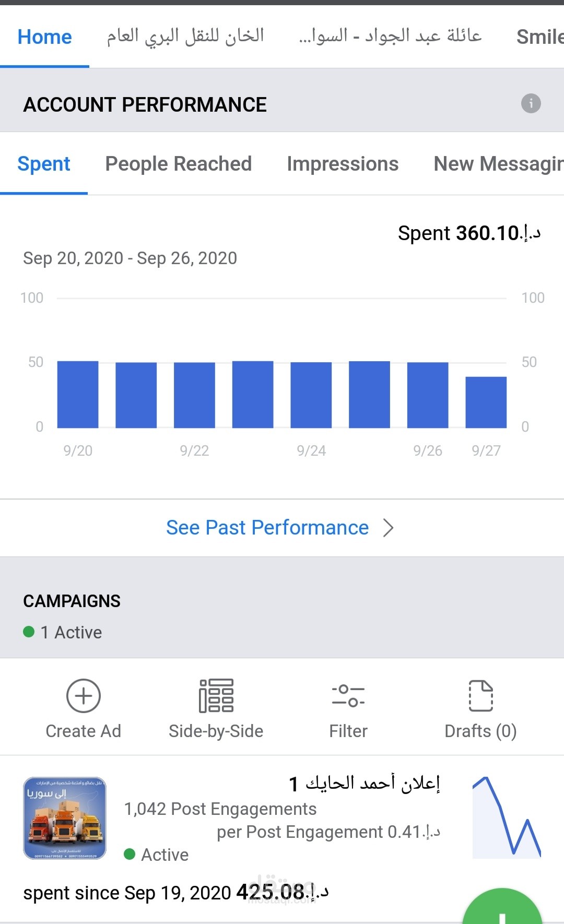Open the campaign trend sparkline chart
The image size is (564, 924).
point(506,818)
